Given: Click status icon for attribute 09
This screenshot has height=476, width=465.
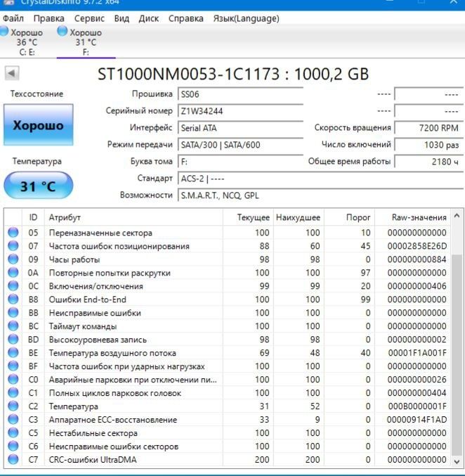Looking at the screenshot, I should tap(13, 259).
